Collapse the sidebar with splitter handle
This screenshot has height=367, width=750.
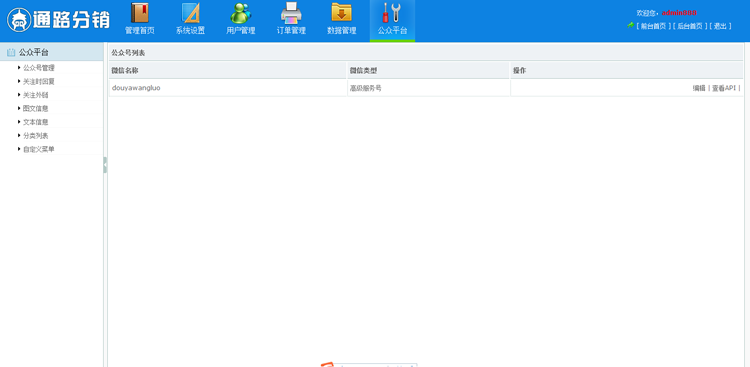click(x=105, y=165)
